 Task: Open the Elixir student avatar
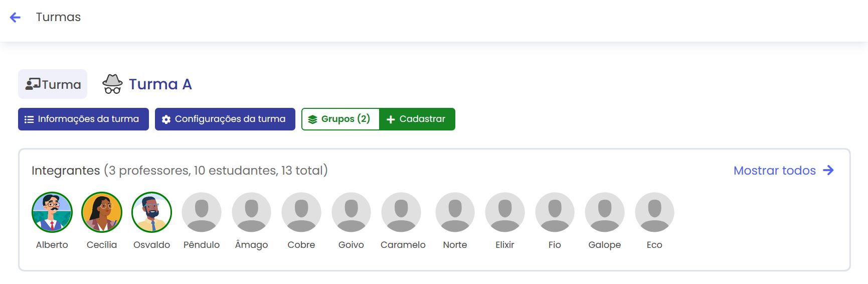(505, 212)
